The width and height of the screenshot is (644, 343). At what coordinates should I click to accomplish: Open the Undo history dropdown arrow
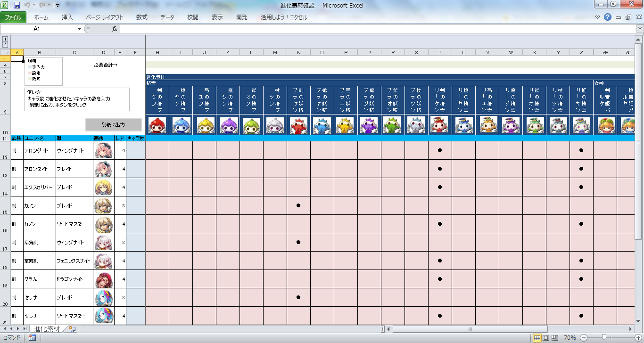click(34, 6)
